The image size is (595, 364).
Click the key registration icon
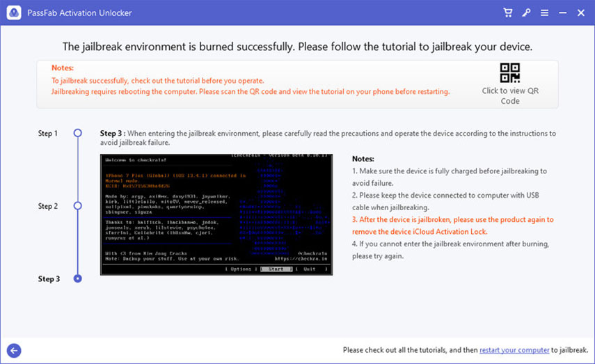click(x=527, y=13)
